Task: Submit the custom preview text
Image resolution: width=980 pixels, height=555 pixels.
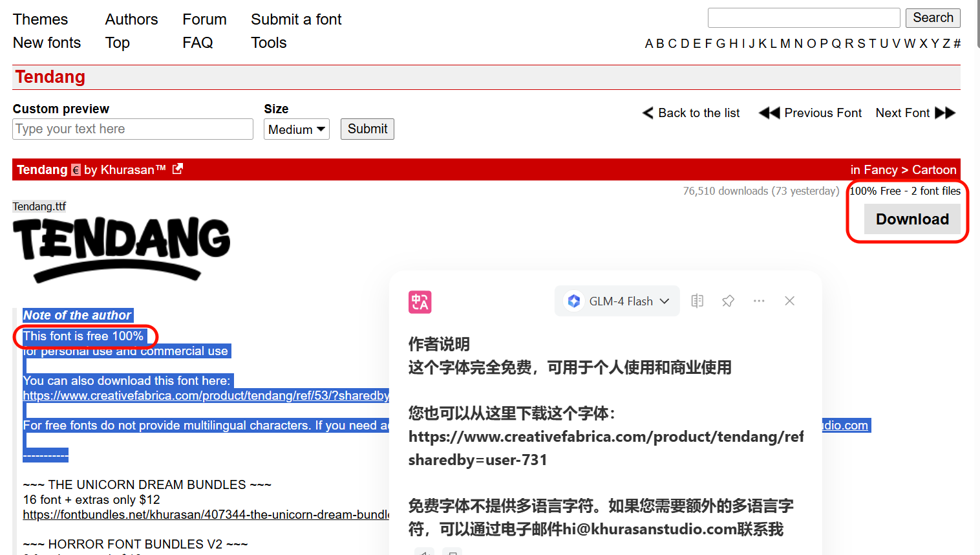Action: tap(367, 129)
